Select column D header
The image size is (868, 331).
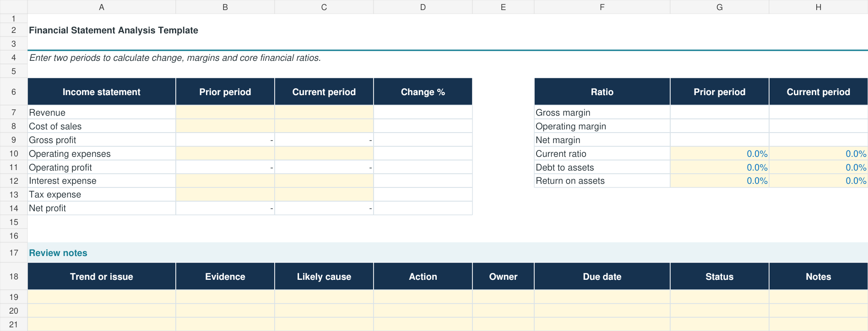[423, 7]
